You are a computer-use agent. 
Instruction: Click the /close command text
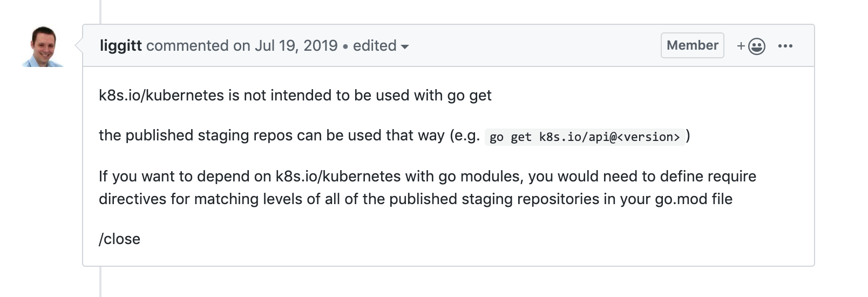click(x=119, y=239)
